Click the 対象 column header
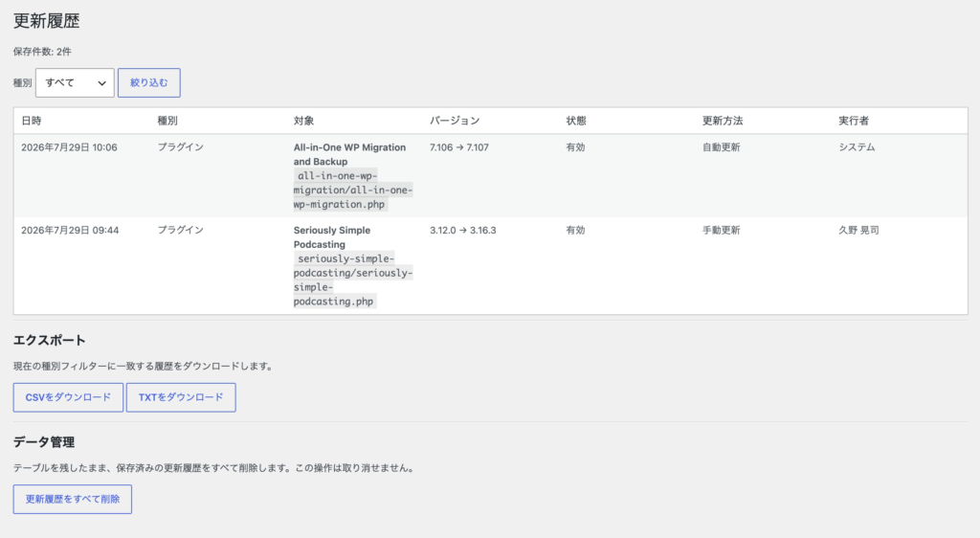The width and height of the screenshot is (980, 538). tap(303, 121)
